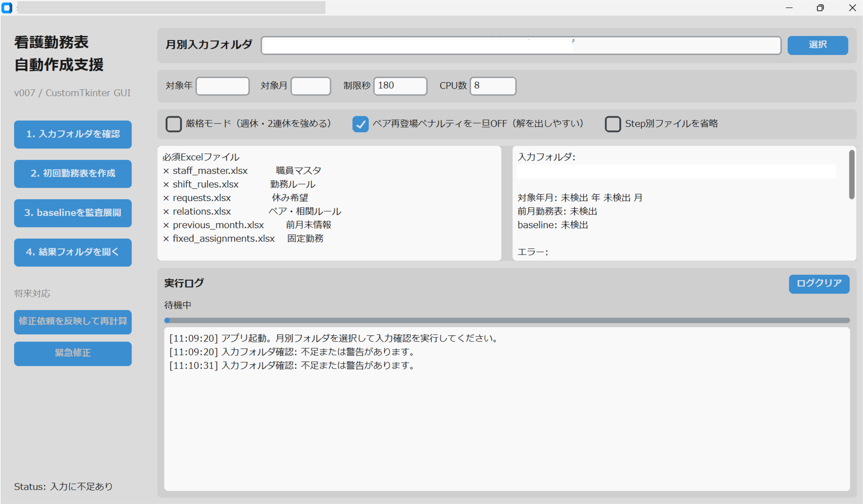This screenshot has height=504, width=863.
Task: Select 'staff_master.xlsx' row
Action: 242,170
